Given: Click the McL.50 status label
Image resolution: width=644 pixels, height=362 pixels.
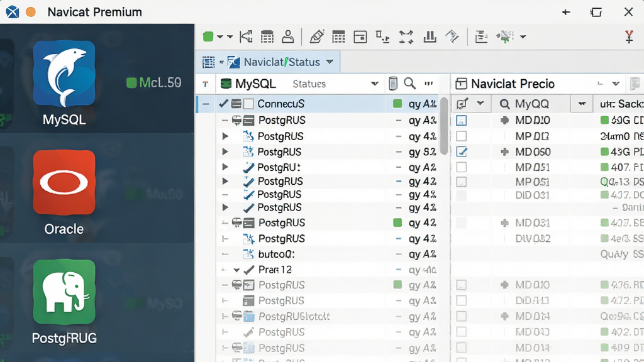Looking at the screenshot, I should click(160, 83).
